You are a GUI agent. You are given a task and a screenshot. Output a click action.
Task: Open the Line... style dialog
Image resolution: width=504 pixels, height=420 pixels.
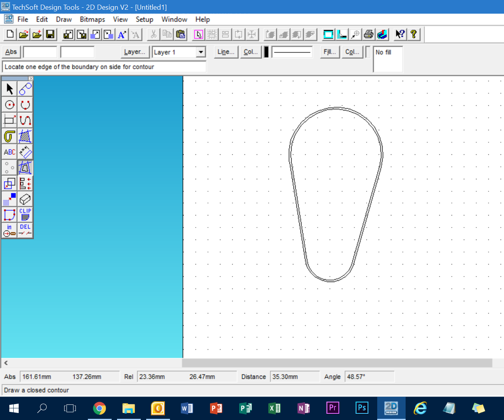(226, 52)
